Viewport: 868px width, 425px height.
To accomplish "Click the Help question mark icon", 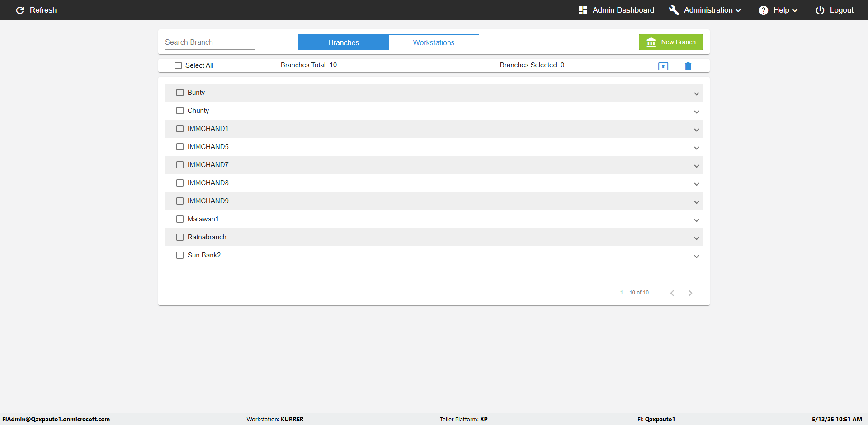I will tap(764, 10).
